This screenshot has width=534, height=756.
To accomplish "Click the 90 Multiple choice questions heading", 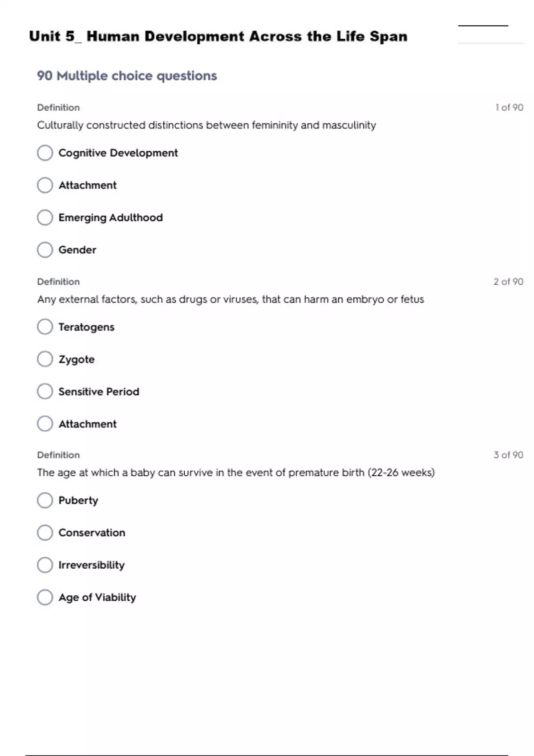I will click(x=127, y=76).
